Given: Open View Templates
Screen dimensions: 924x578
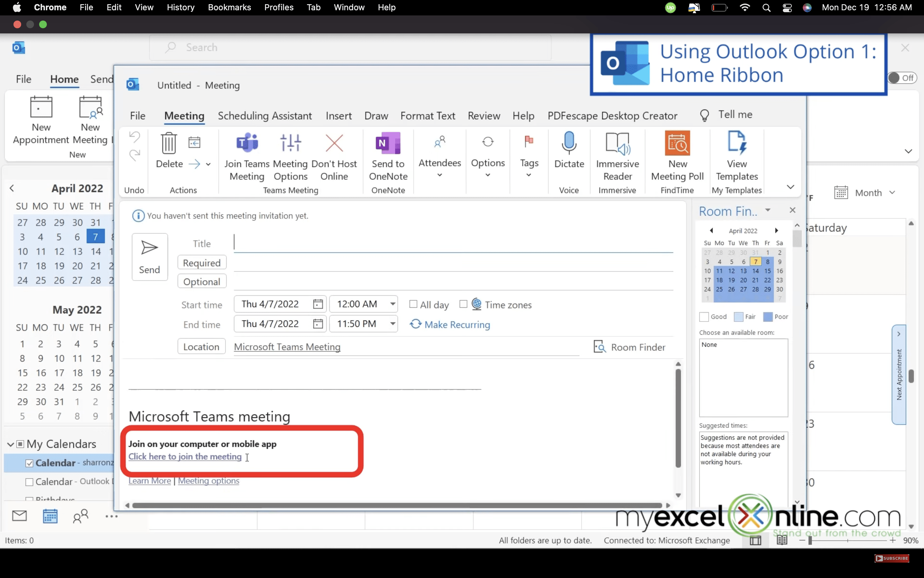Looking at the screenshot, I should pyautogui.click(x=737, y=157).
